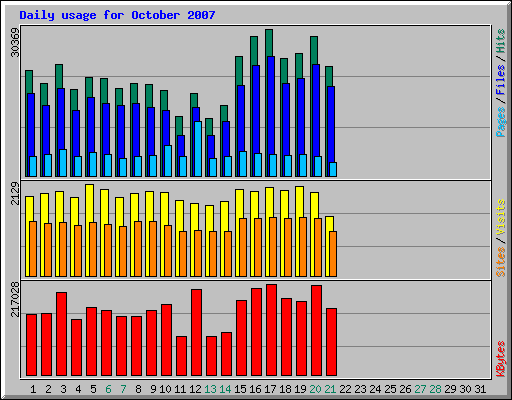The height and width of the screenshot is (400, 512).
Task: Select the tallest green hits bar on day 17
Action: pos(269,43)
